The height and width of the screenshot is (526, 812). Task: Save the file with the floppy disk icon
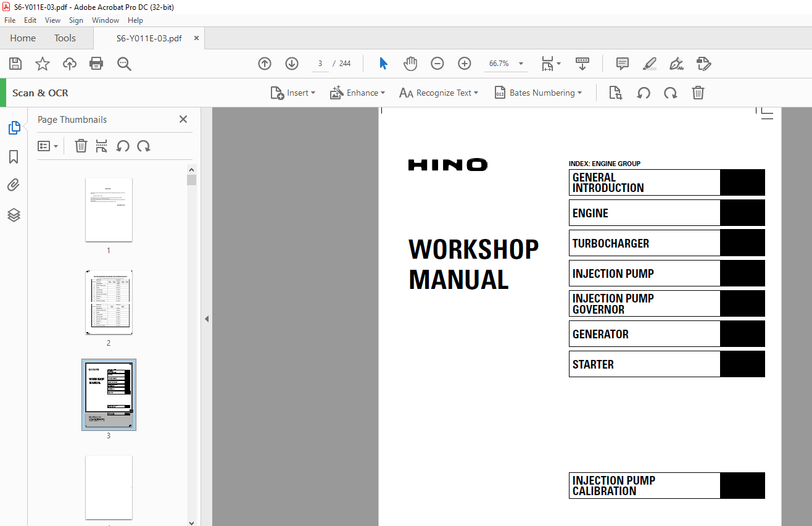point(15,64)
